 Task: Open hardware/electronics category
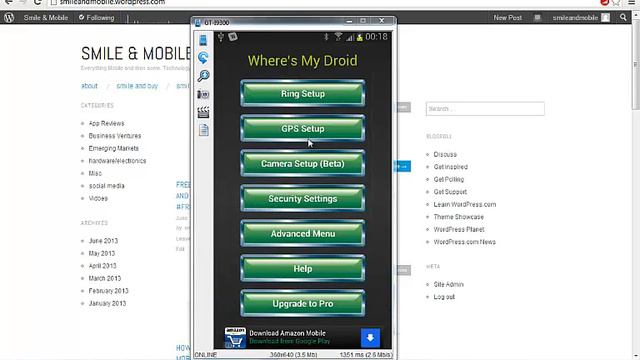117,161
